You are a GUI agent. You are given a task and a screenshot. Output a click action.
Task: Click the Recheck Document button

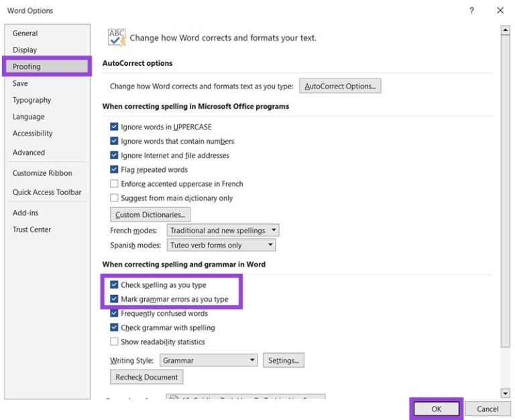tap(147, 377)
